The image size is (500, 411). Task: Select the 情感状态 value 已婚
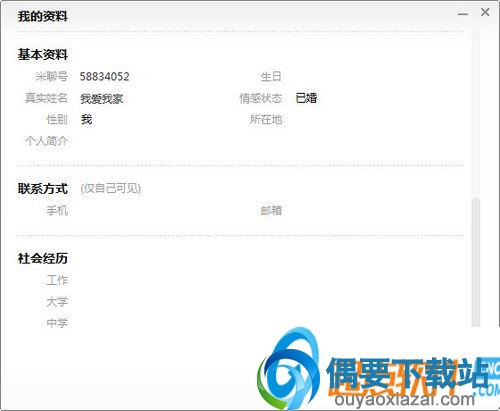click(306, 98)
